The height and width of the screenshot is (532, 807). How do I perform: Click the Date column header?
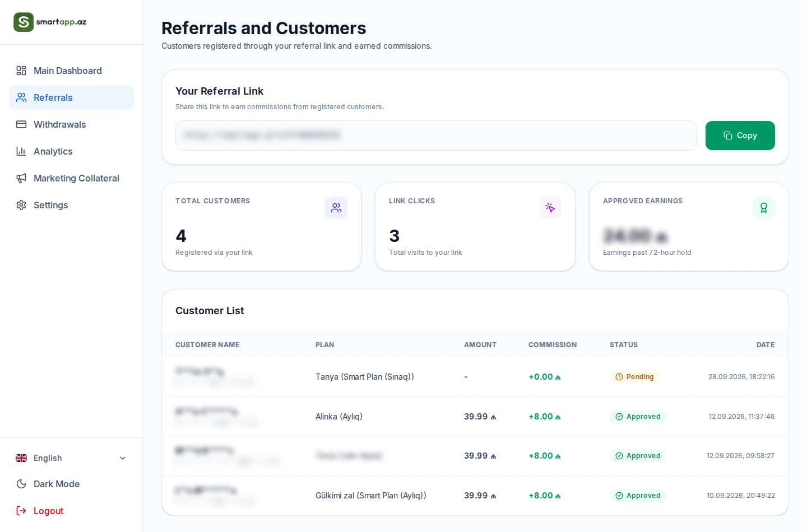(766, 345)
